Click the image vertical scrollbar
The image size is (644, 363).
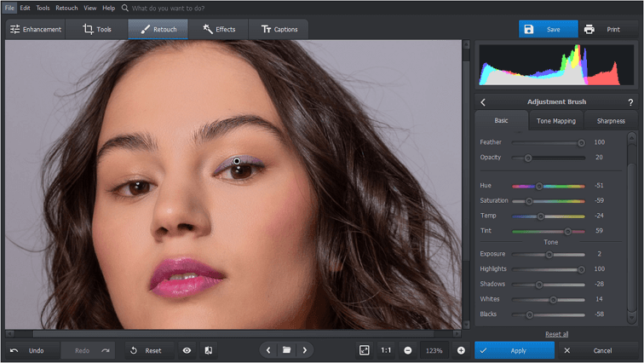point(466,160)
